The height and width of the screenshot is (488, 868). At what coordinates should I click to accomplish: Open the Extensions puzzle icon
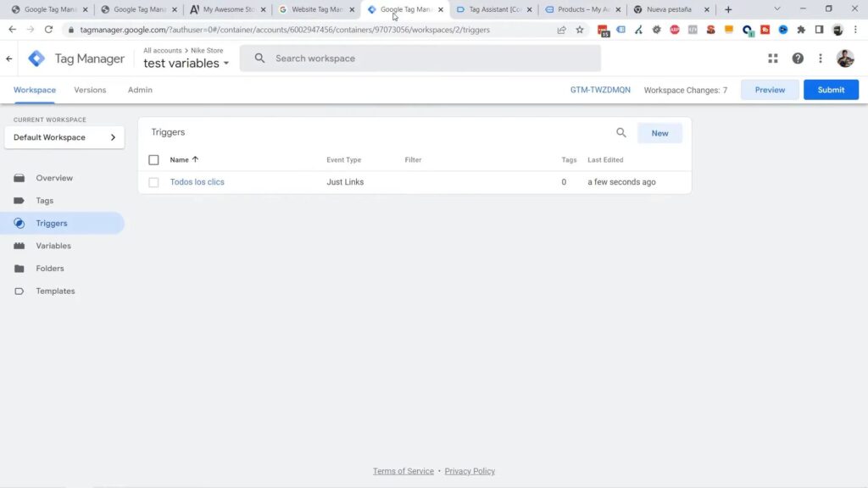(x=801, y=30)
